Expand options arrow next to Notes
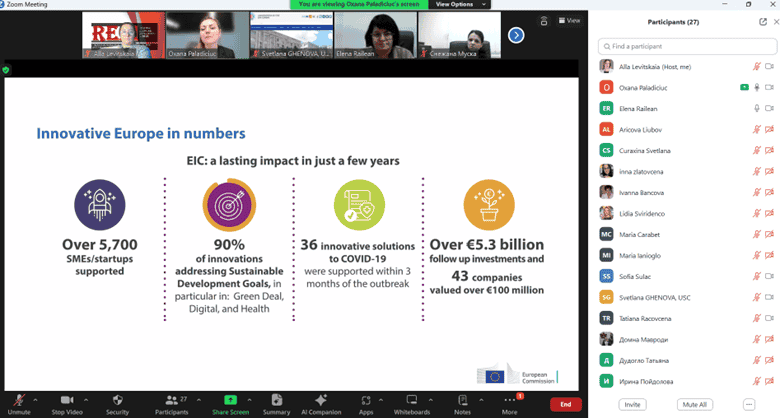The height and width of the screenshot is (418, 780). tap(481, 400)
